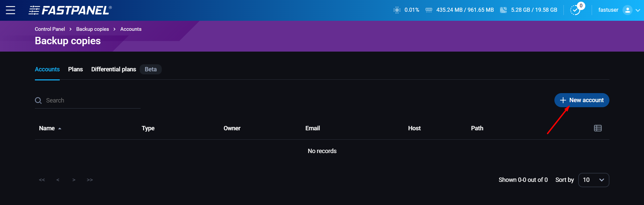Open table column settings icon
The width and height of the screenshot is (644, 205).
[597, 128]
